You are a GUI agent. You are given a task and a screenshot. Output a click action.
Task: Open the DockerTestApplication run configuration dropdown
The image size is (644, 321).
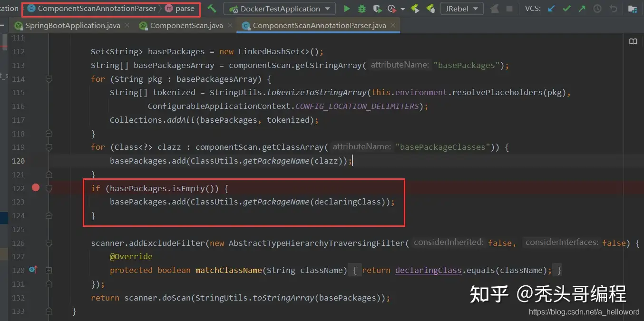[280, 9]
